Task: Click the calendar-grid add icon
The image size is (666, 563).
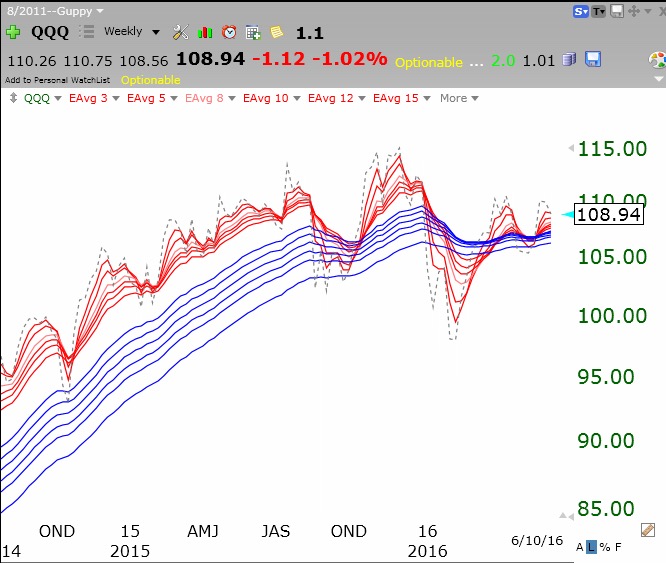Action: click(x=253, y=33)
